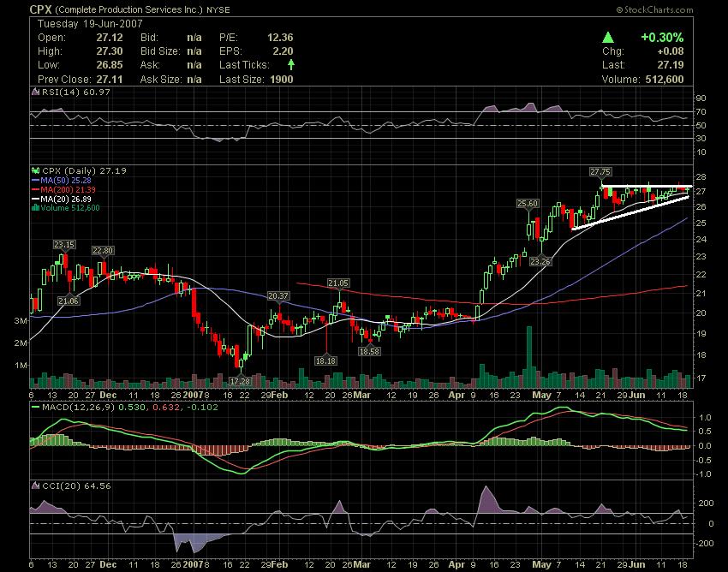
Task: Click the 21.06 price low annotation
Action: 69,301
